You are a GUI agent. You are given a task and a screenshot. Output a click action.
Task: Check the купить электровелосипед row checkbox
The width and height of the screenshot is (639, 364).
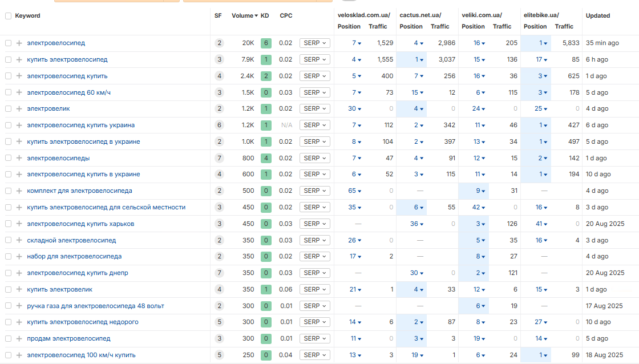[x=8, y=59]
